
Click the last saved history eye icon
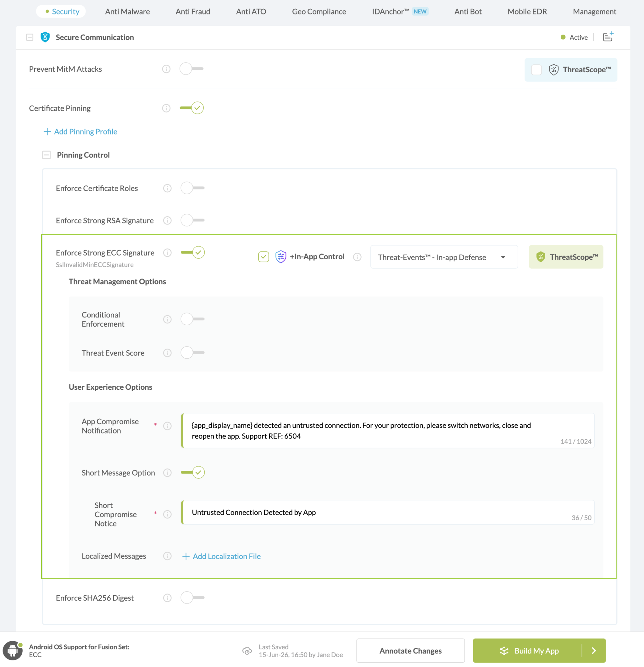coord(247,651)
